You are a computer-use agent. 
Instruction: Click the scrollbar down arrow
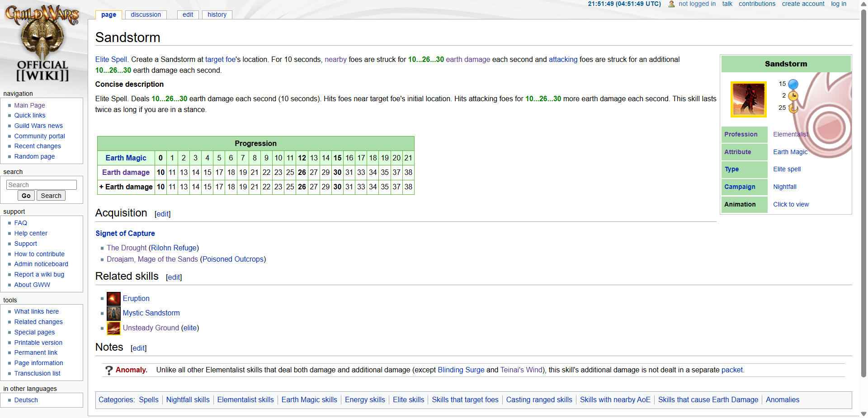pyautogui.click(x=863, y=413)
